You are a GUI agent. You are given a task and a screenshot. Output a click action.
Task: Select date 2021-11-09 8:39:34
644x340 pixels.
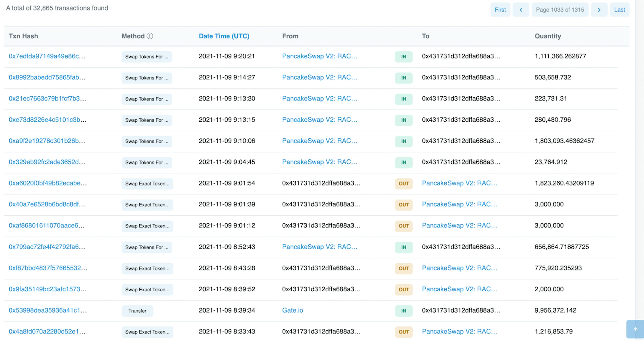click(x=227, y=310)
